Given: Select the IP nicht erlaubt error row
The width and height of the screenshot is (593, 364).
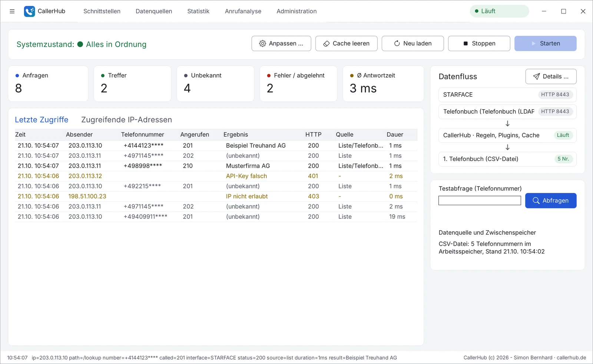Looking at the screenshot, I should 216,196.
